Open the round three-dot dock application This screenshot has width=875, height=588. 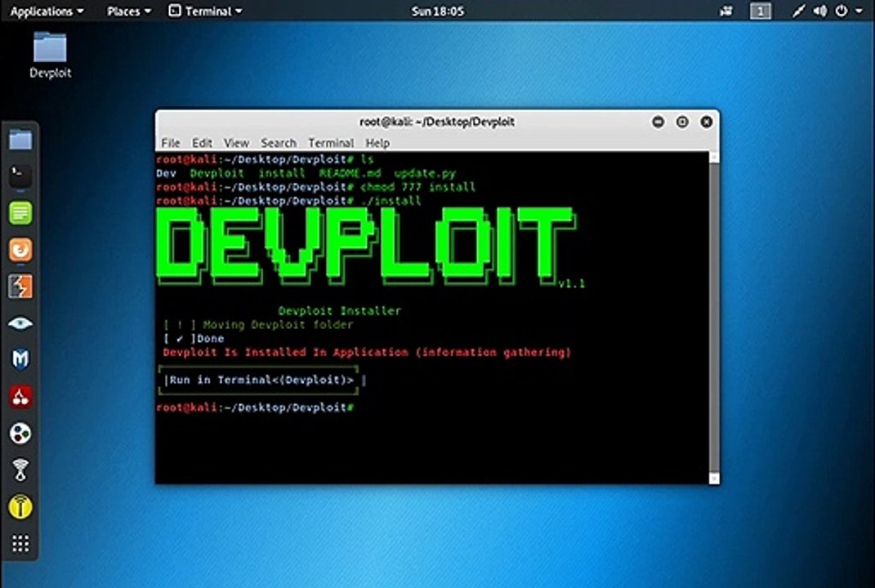(20, 434)
